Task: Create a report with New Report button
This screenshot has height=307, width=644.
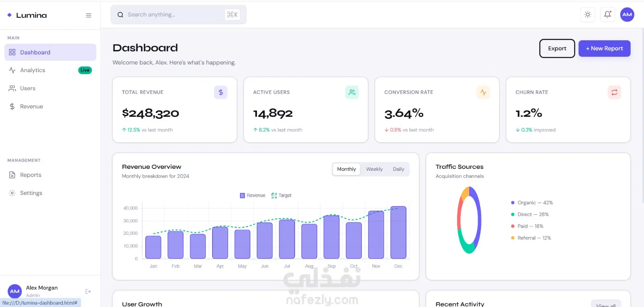Action: click(605, 48)
